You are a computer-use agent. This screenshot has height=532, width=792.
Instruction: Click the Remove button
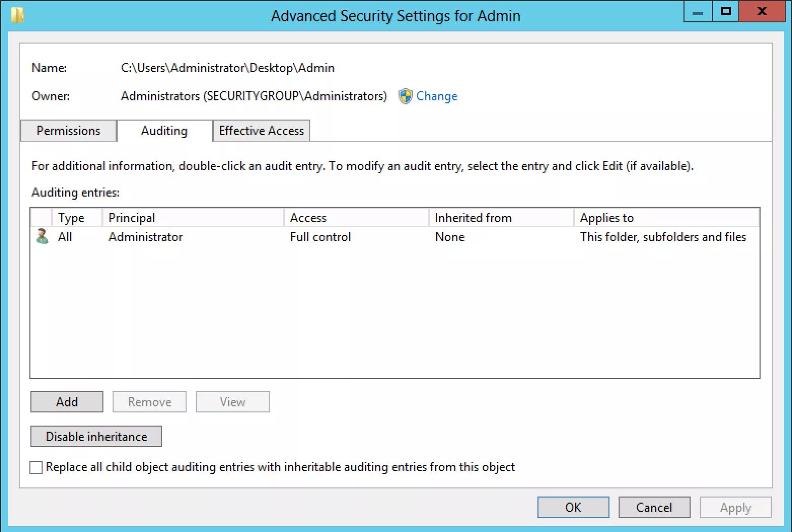coord(149,402)
